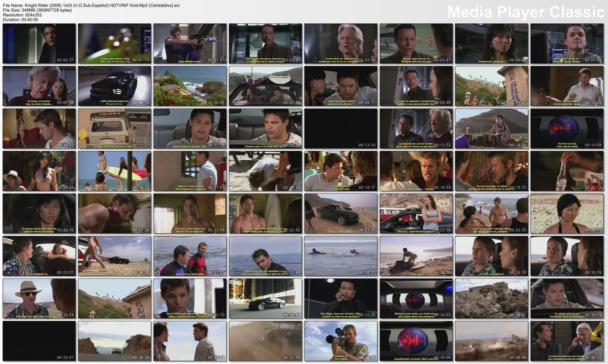Select the thumbnail stamped 00:29:00
This screenshot has width=608, height=364.
click(416, 256)
